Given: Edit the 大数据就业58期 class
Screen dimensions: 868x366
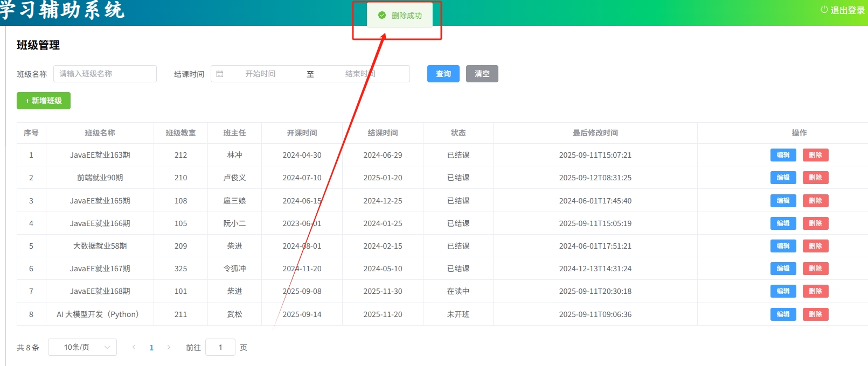Looking at the screenshot, I should coord(783,246).
